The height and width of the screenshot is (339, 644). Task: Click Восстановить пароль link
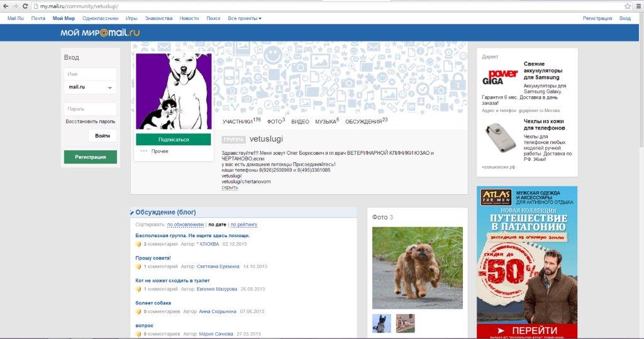(x=91, y=121)
